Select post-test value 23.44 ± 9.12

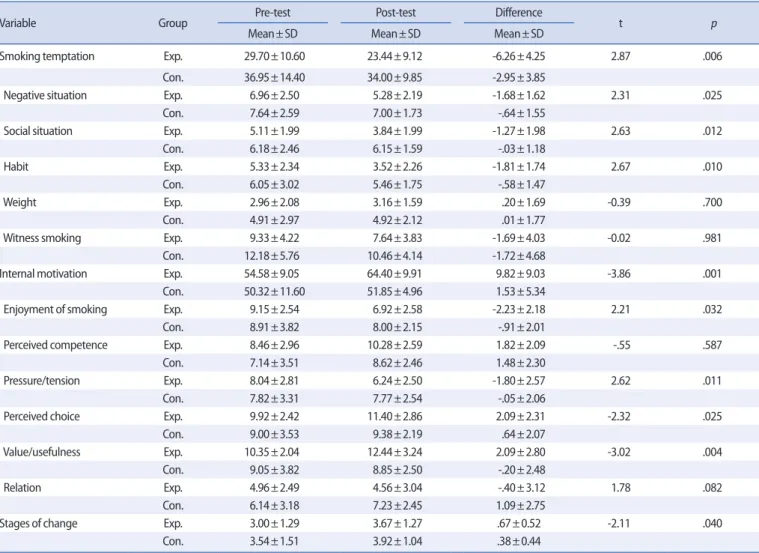pyautogui.click(x=395, y=56)
